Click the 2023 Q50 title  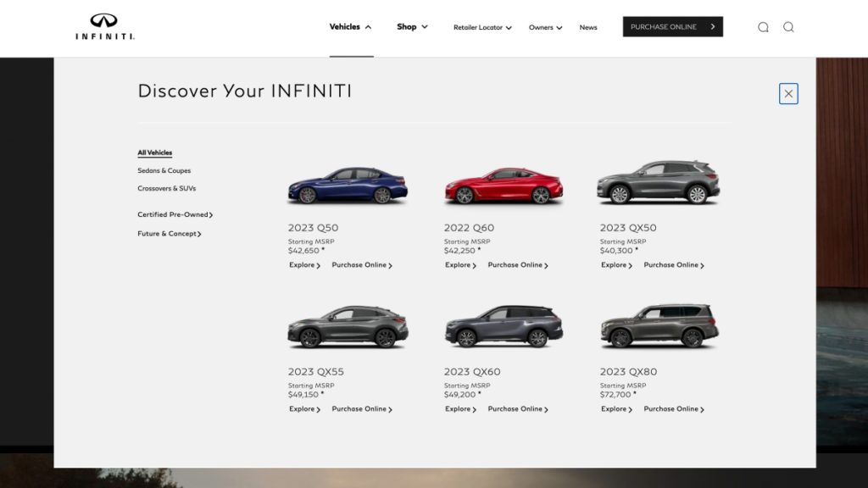coord(313,227)
